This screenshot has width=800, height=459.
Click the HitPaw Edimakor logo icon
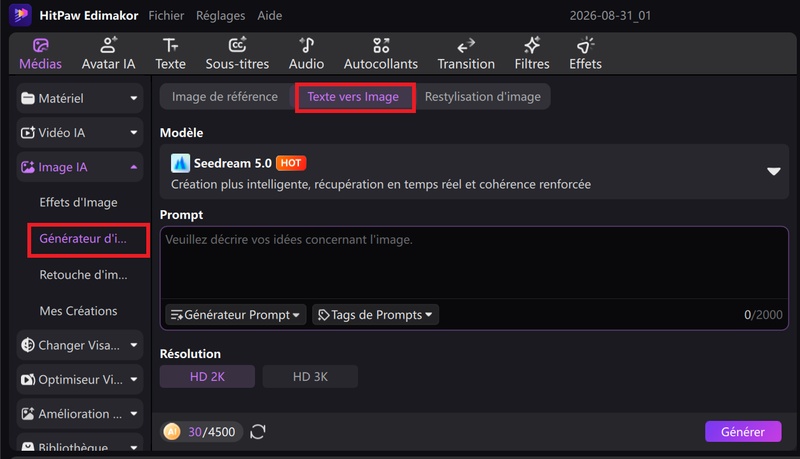[x=20, y=15]
